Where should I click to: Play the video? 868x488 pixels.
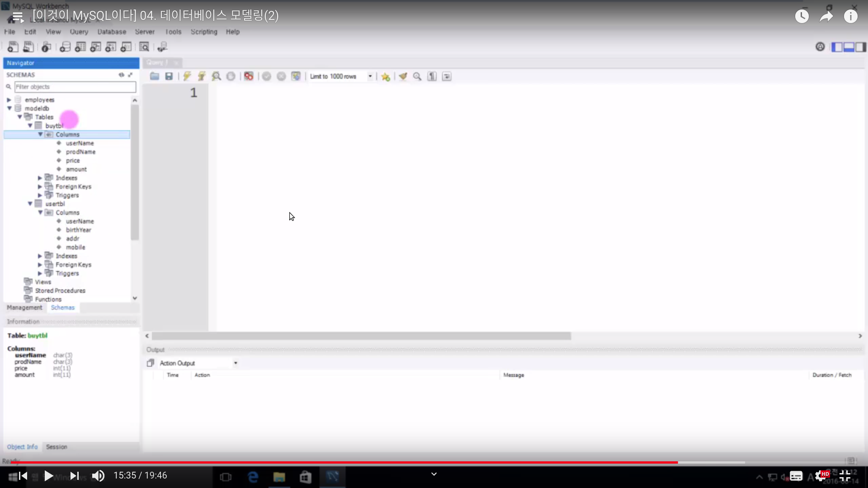click(x=48, y=476)
